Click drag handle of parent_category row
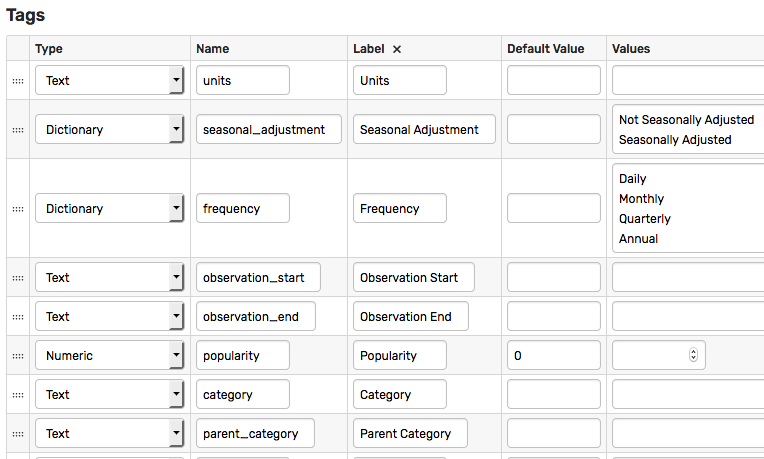The height and width of the screenshot is (459, 764). (x=18, y=434)
